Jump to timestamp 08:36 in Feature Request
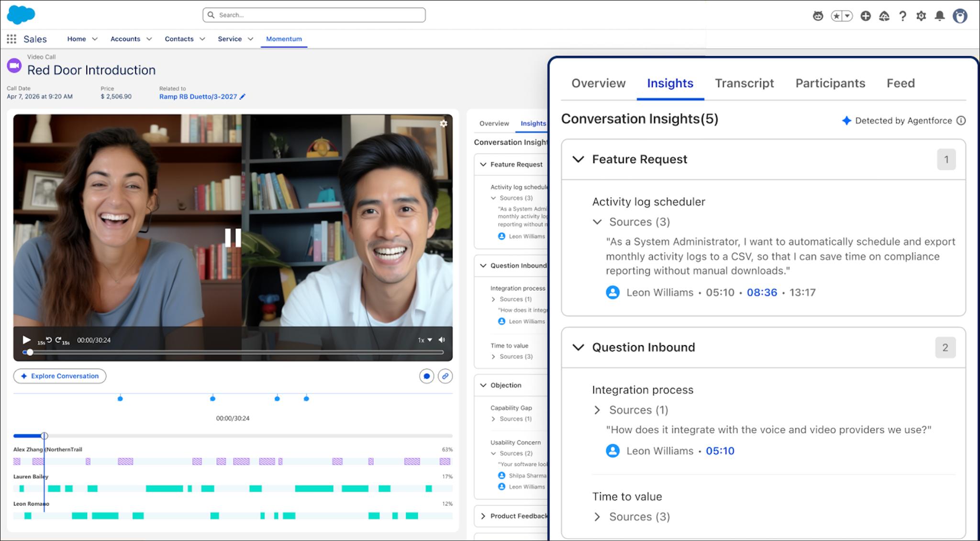 click(762, 293)
